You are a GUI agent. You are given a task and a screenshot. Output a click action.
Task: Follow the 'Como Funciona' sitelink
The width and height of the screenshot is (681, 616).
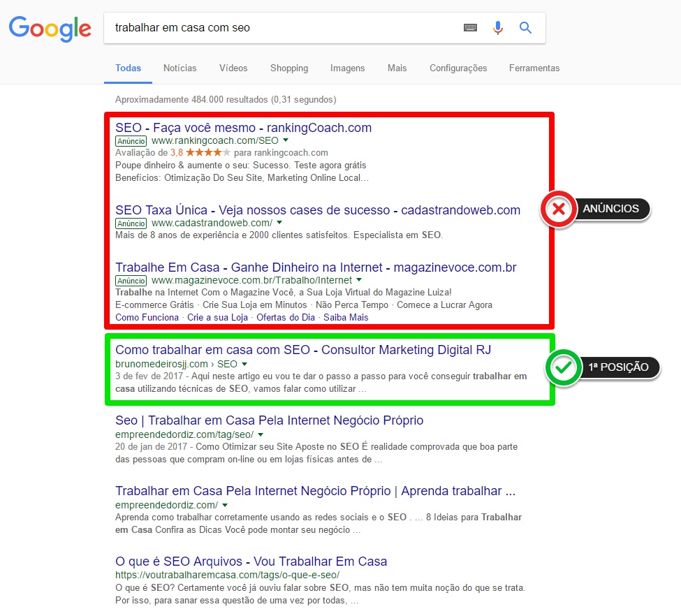point(147,318)
